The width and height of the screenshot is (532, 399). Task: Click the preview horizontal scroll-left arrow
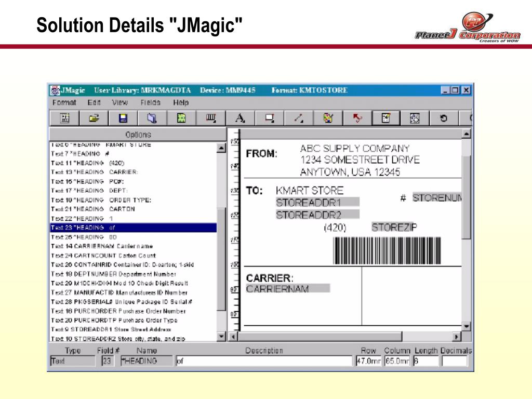tap(233, 337)
